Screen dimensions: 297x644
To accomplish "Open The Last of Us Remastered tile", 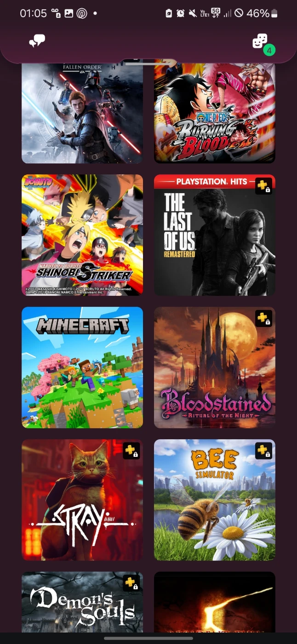I will pyautogui.click(x=215, y=235).
